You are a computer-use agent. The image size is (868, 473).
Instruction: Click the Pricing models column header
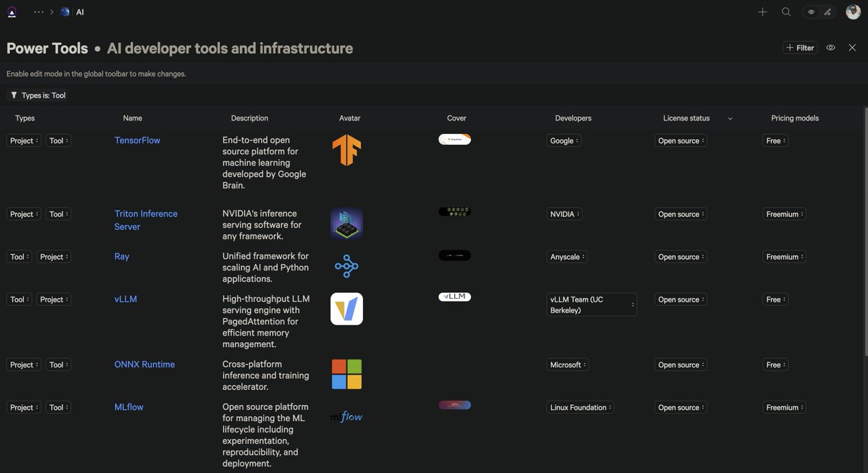coord(795,118)
